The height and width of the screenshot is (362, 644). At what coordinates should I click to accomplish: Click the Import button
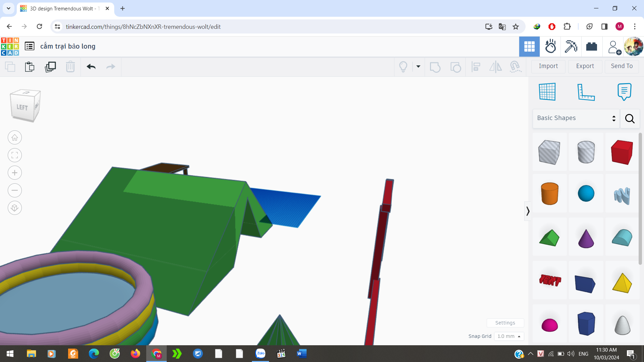pyautogui.click(x=548, y=66)
